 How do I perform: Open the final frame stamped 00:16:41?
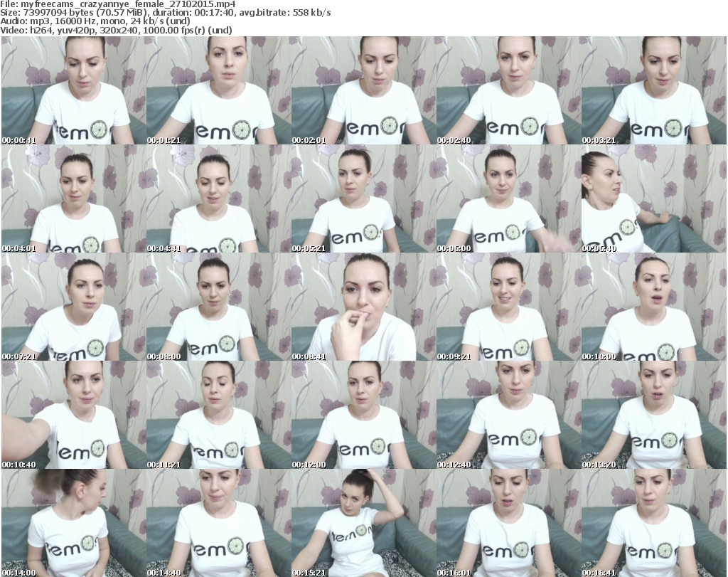pos(654,523)
